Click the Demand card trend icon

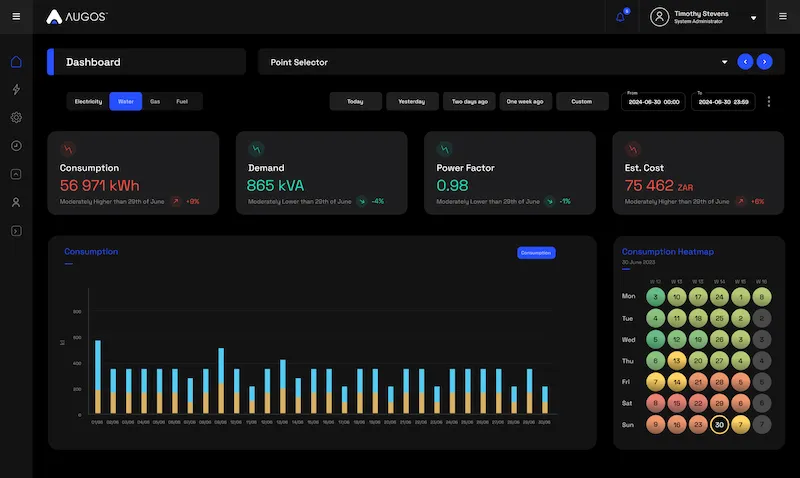[256, 149]
